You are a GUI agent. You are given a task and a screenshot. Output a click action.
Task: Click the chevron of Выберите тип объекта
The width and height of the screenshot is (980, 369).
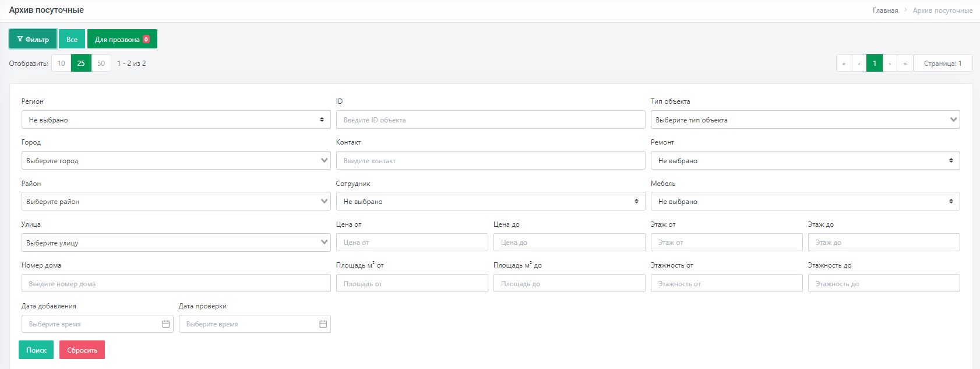coord(954,120)
